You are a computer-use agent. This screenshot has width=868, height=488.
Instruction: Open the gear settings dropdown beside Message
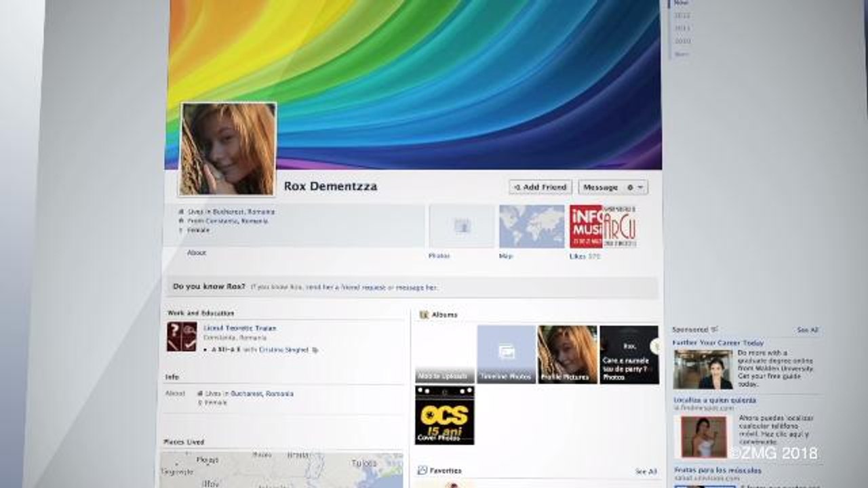click(x=635, y=187)
